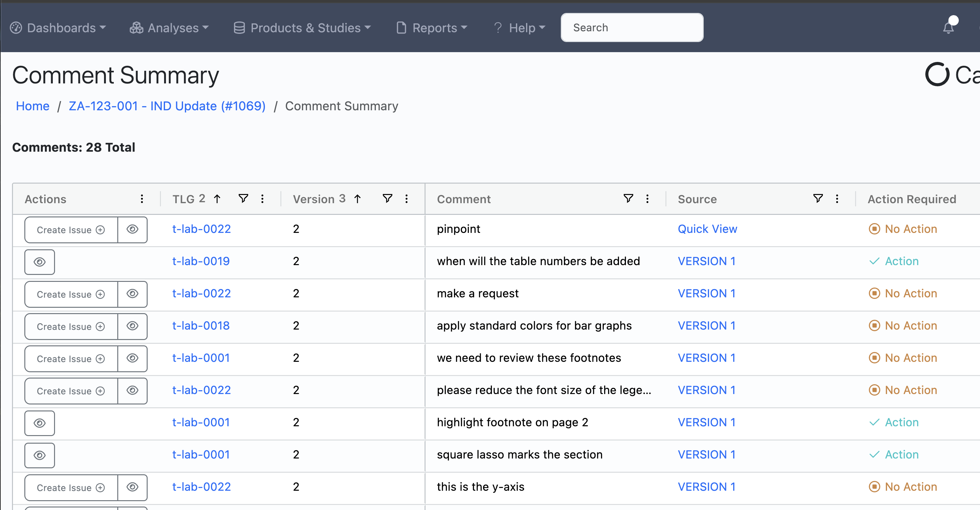Viewport: 980px width, 510px height.
Task: Create an issue for the 'pinpoint' comment
Action: 71,230
